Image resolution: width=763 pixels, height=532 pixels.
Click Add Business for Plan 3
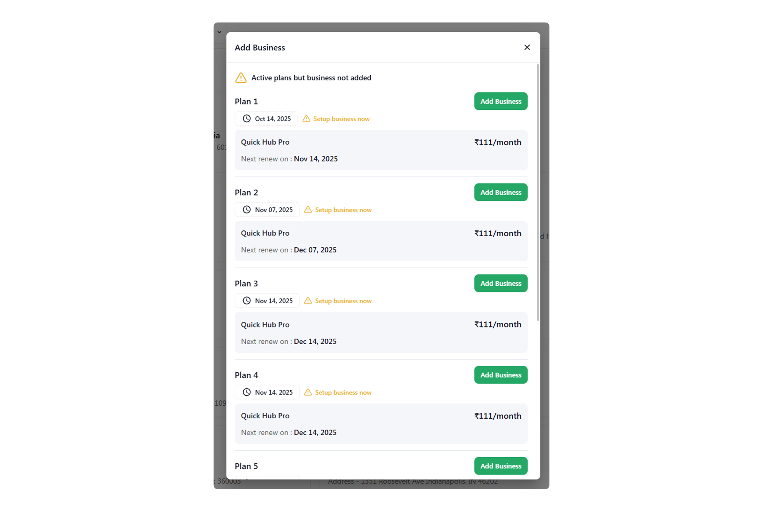pyautogui.click(x=500, y=283)
